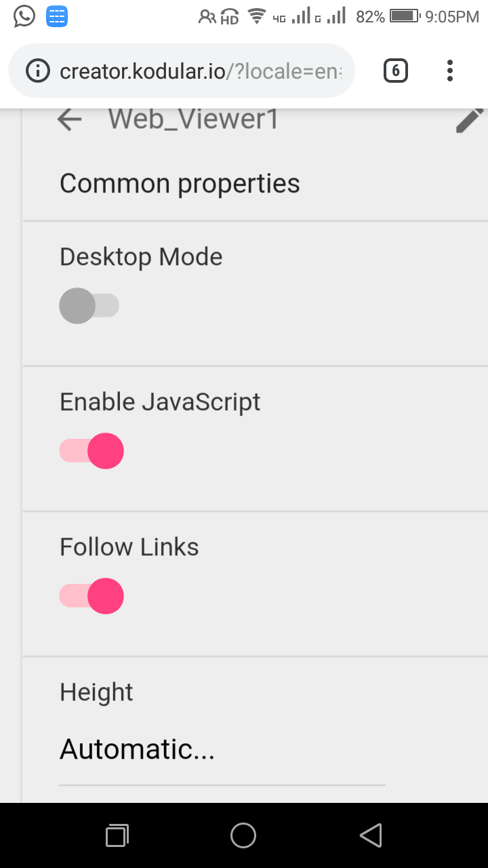Go back using the arrow beside Web_Viewer1

69,120
